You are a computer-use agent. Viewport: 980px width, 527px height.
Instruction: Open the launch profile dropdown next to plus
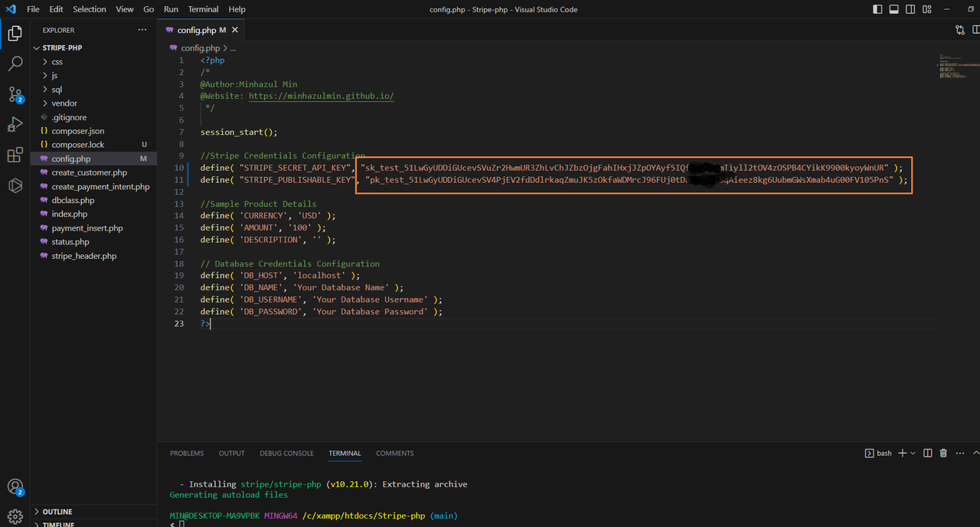click(x=913, y=453)
